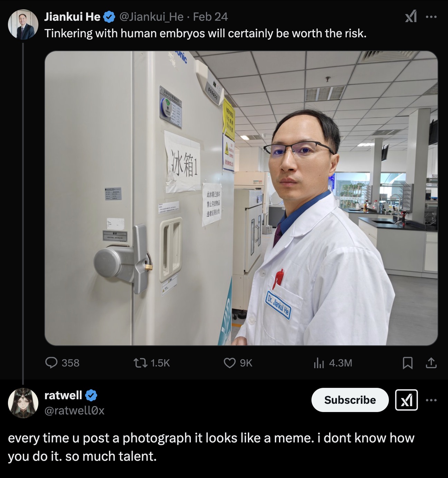Share Jiankui He's tweet via share icon
This screenshot has width=448, height=478.
[431, 363]
